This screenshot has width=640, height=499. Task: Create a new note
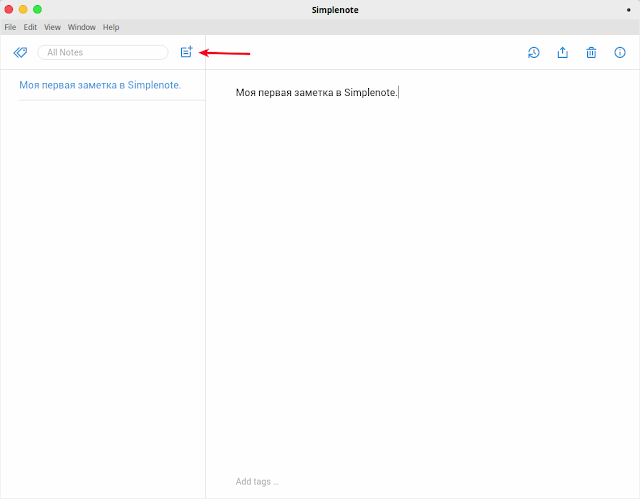point(187,52)
